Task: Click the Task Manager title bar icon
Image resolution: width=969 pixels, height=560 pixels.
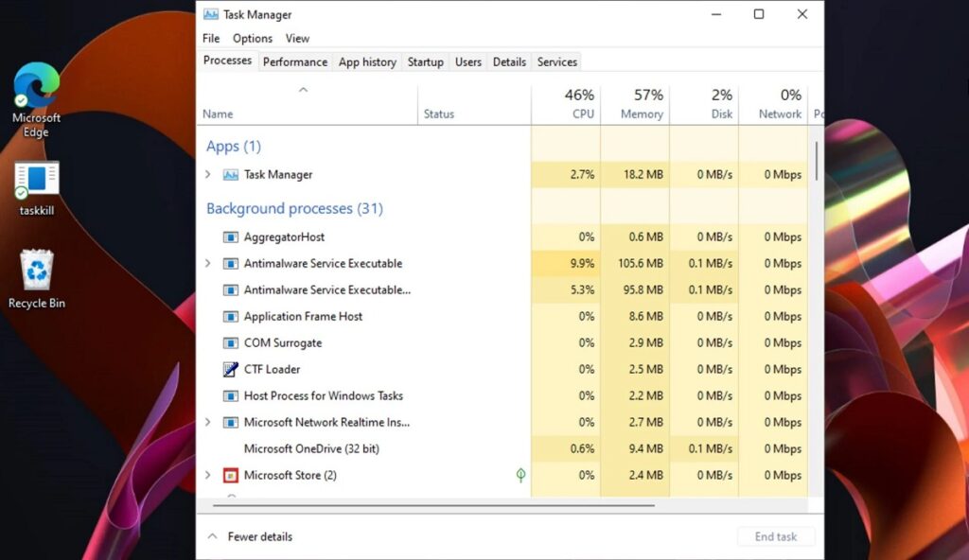Action: 211,14
